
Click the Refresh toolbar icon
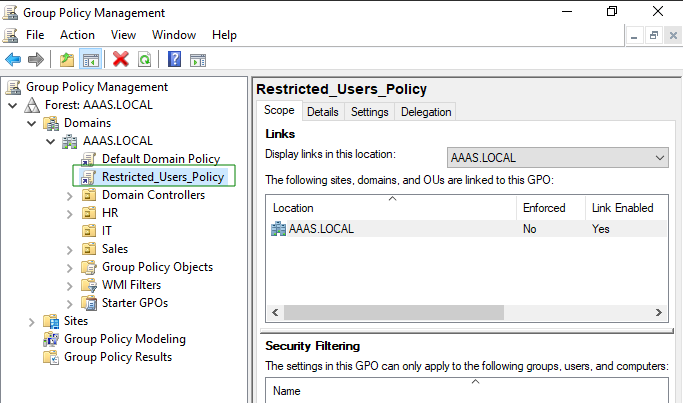coord(145,59)
